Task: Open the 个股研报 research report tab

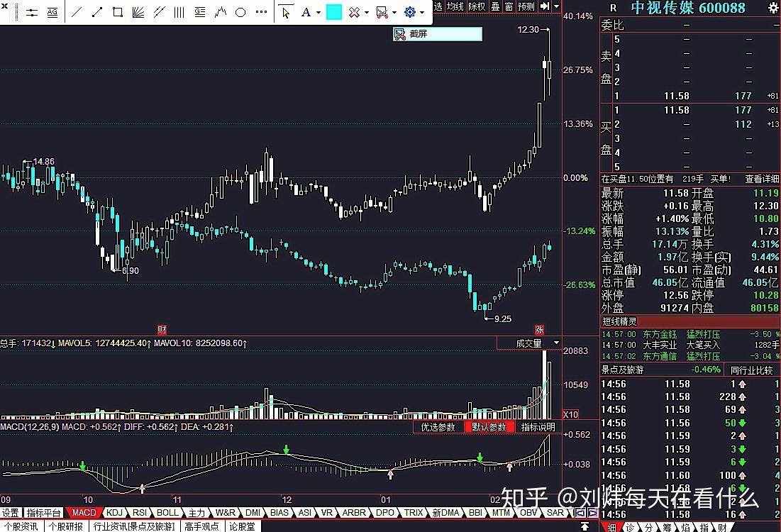Action: (66, 526)
